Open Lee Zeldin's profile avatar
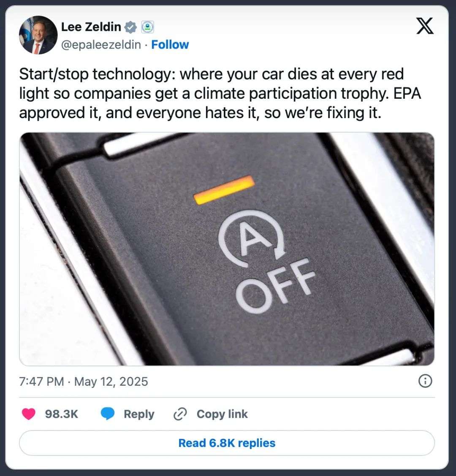Viewport: 456px width, 476px height. 38,35
